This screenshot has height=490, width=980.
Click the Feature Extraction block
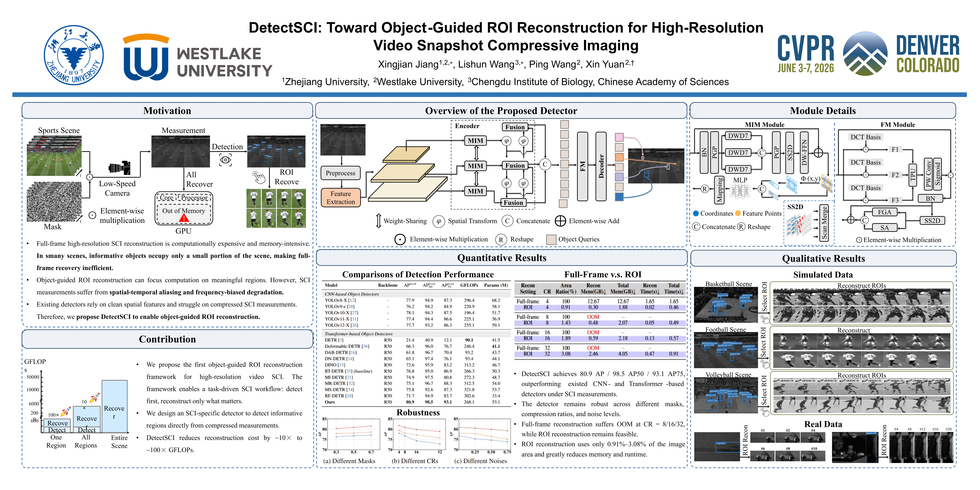pyautogui.click(x=341, y=198)
